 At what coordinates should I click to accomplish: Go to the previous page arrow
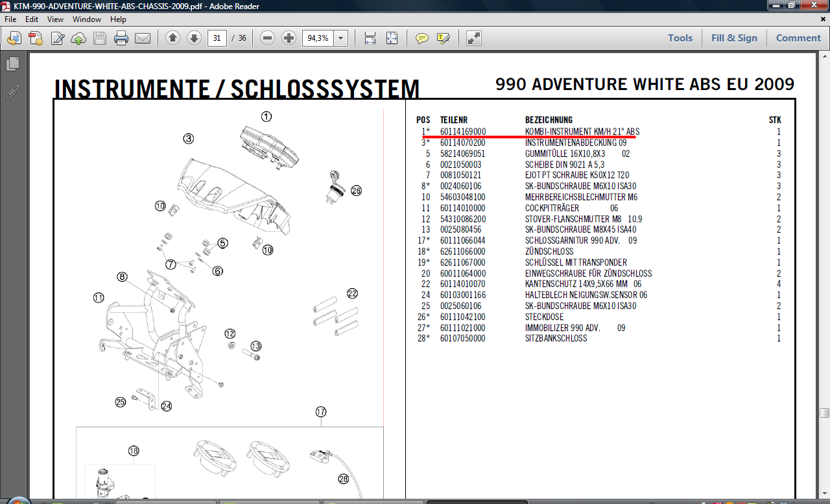click(x=172, y=38)
